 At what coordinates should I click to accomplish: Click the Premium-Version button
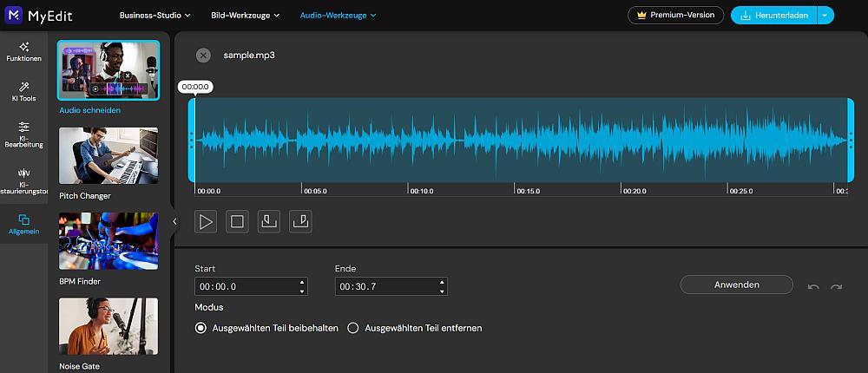click(x=675, y=15)
